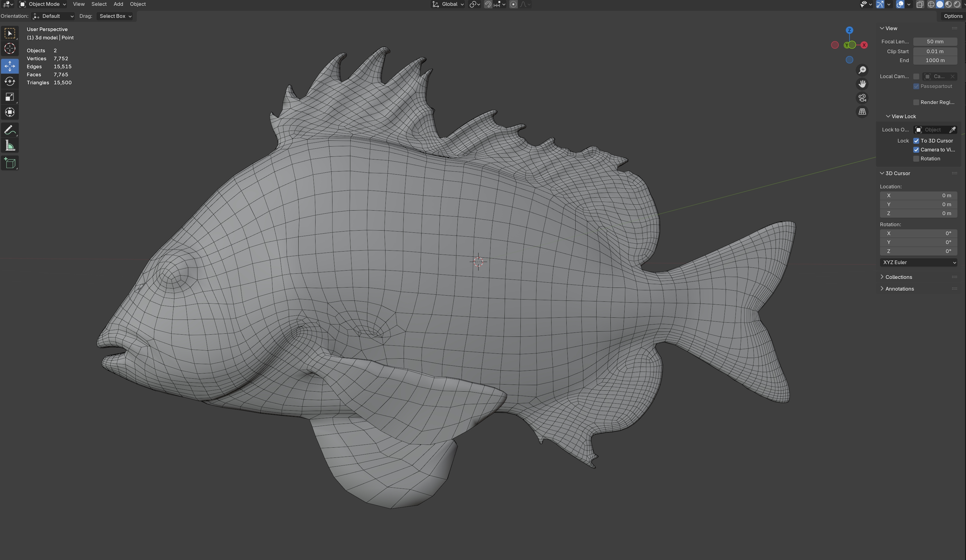966x560 pixels.
Task: Enable the view lock Rotation checkbox
Action: [x=916, y=159]
